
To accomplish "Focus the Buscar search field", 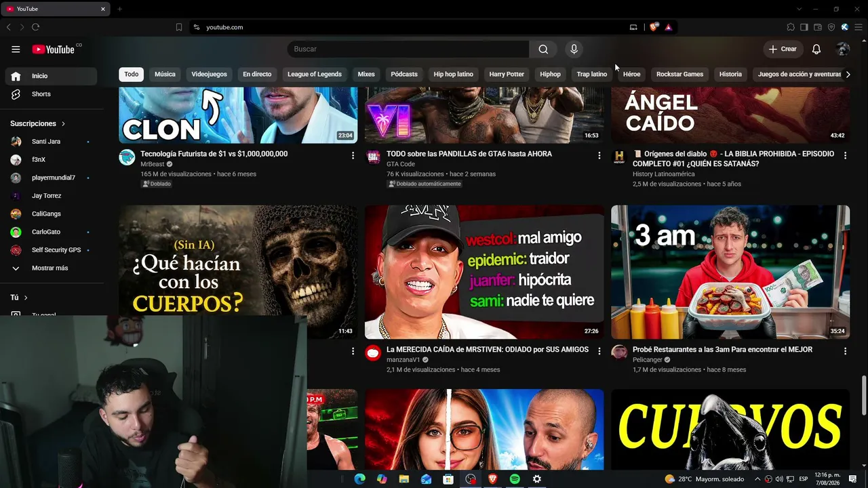I will [x=408, y=49].
